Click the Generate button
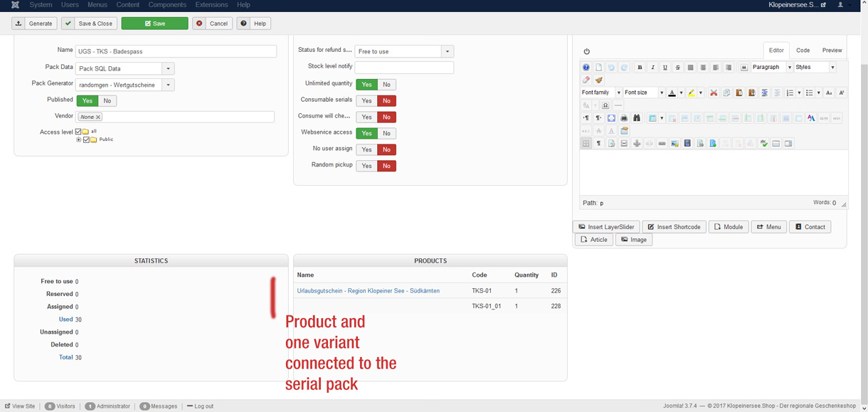 (x=34, y=23)
